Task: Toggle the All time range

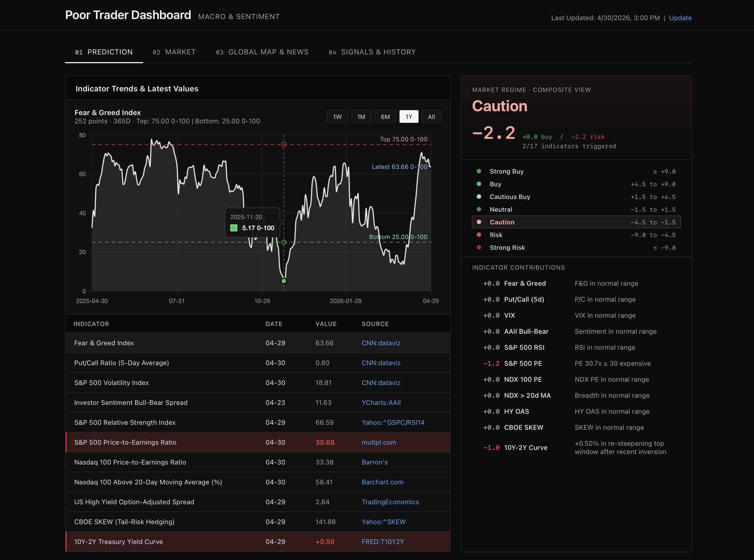Action: 431,116
